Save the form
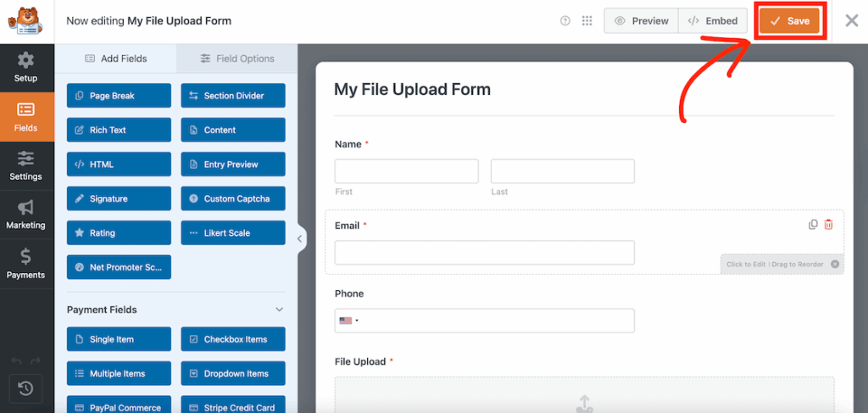Image resolution: width=868 pixels, height=413 pixels. (x=789, y=21)
